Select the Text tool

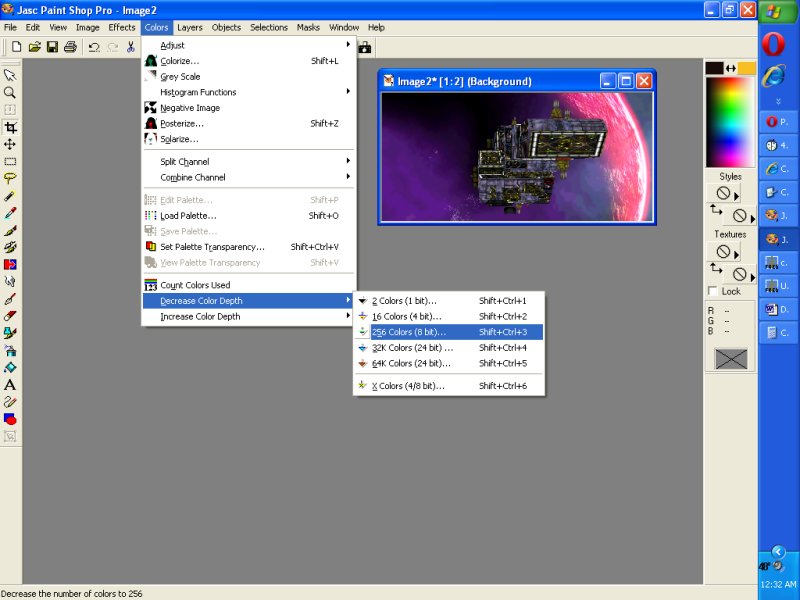click(x=10, y=385)
